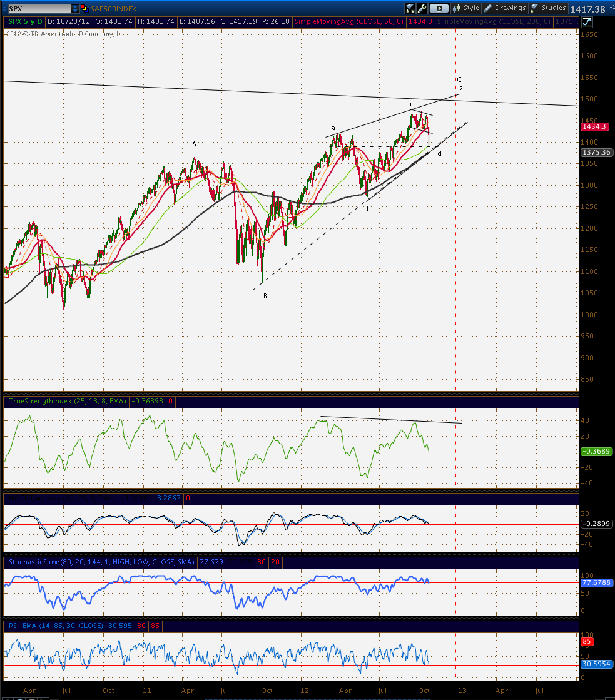Click the 'SPX 5 y D' chart label
Screen dimensions: 615x700
pos(26,21)
